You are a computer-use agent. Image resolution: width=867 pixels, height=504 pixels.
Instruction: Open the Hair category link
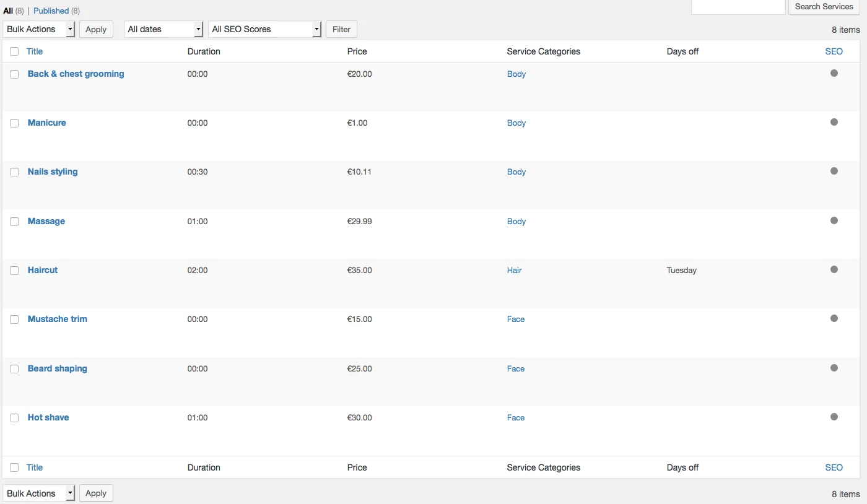[514, 270]
